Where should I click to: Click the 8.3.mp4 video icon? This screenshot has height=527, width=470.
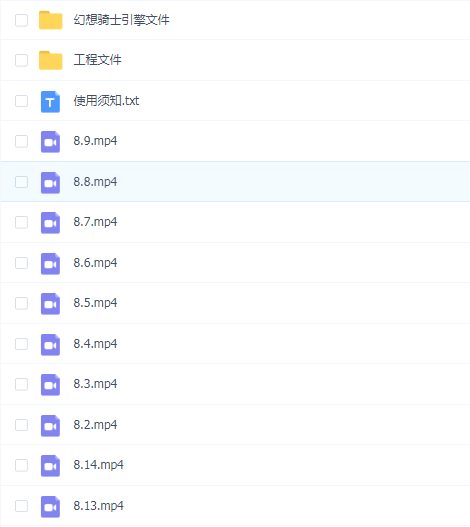click(x=50, y=385)
